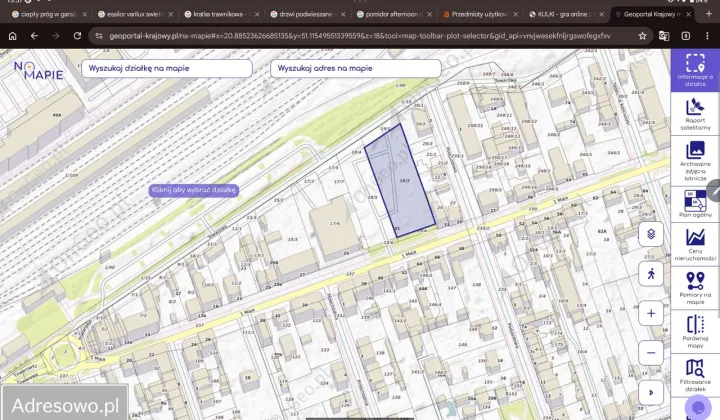Image resolution: width=720 pixels, height=420 pixels.
Task: Click Wyszukaj adres na mapie field
Action: [356, 68]
